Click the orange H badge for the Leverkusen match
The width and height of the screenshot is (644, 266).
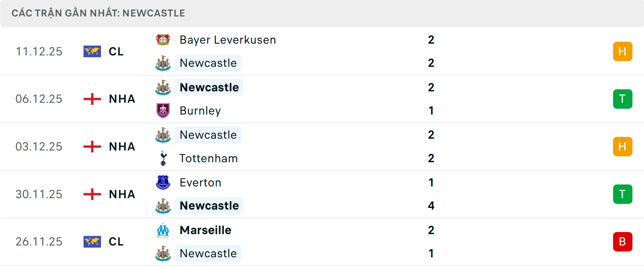[623, 51]
